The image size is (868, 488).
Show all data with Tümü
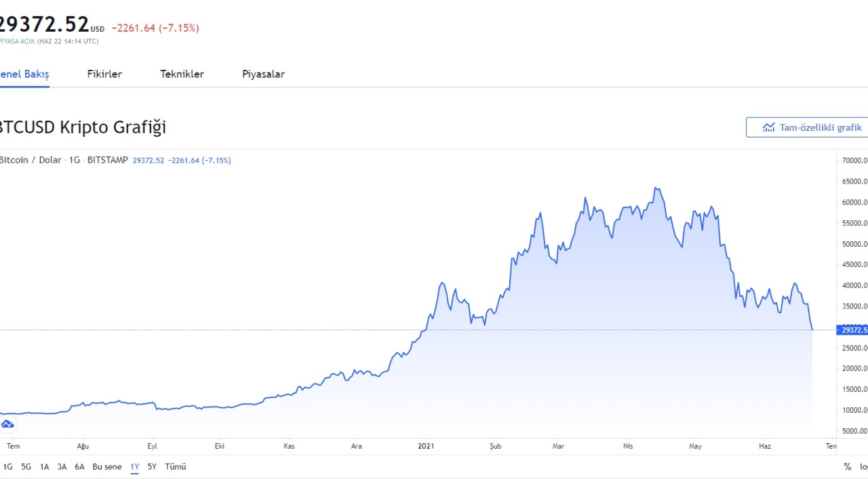pyautogui.click(x=176, y=467)
